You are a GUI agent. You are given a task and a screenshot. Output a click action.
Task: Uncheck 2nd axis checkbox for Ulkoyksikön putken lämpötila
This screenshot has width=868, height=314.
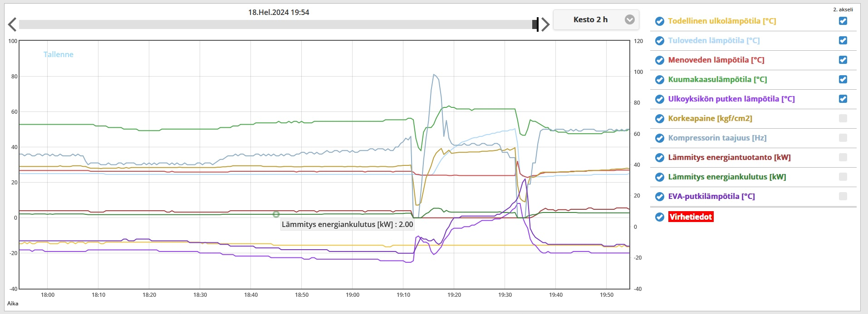[x=843, y=99]
